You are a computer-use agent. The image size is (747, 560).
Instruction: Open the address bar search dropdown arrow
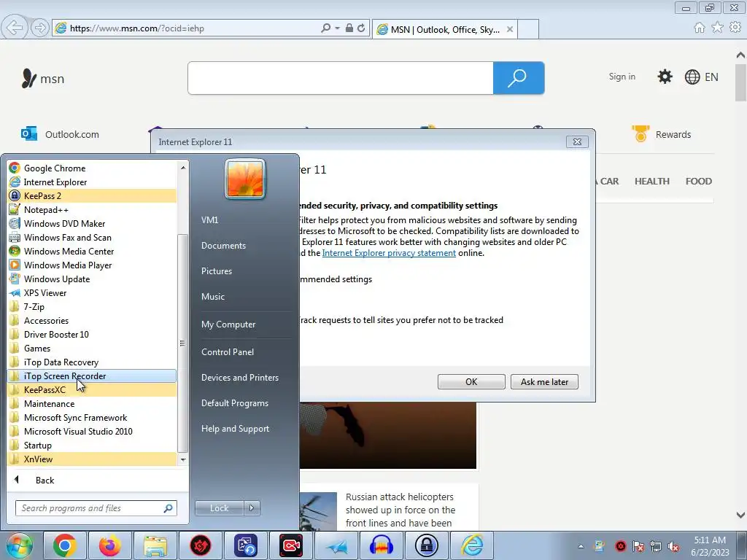pos(337,28)
